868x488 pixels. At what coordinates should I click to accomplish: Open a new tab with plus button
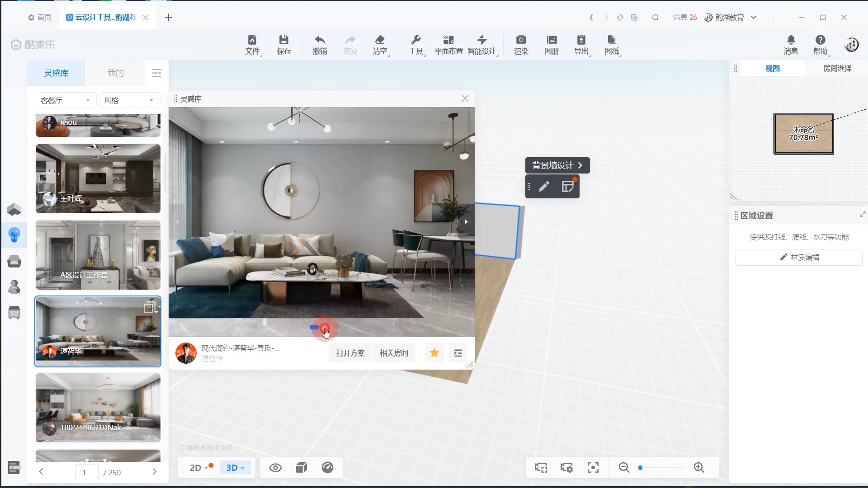169,17
